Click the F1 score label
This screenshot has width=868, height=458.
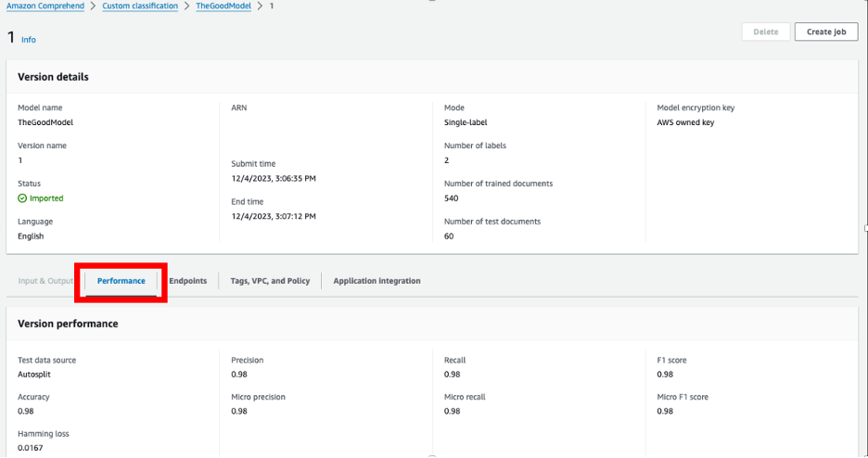(671, 360)
